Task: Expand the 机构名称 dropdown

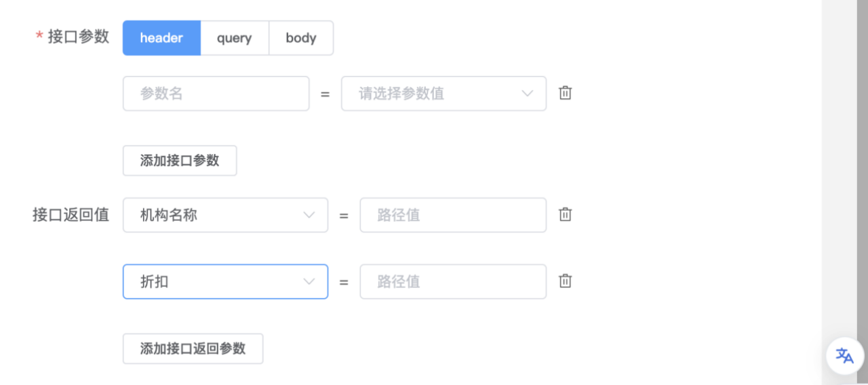Action: click(225, 215)
